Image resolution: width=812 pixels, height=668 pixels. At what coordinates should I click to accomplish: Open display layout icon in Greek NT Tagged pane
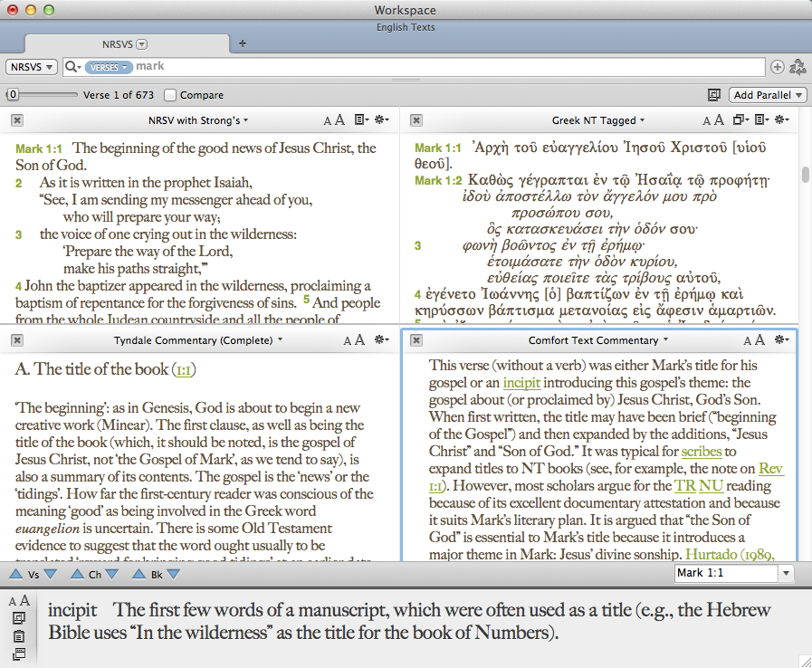[x=761, y=120]
